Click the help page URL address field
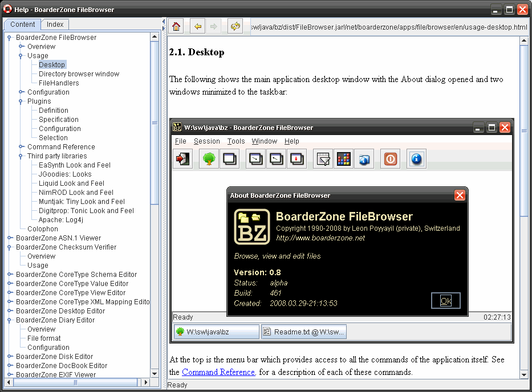532x392 pixels. pyautogui.click(x=389, y=27)
